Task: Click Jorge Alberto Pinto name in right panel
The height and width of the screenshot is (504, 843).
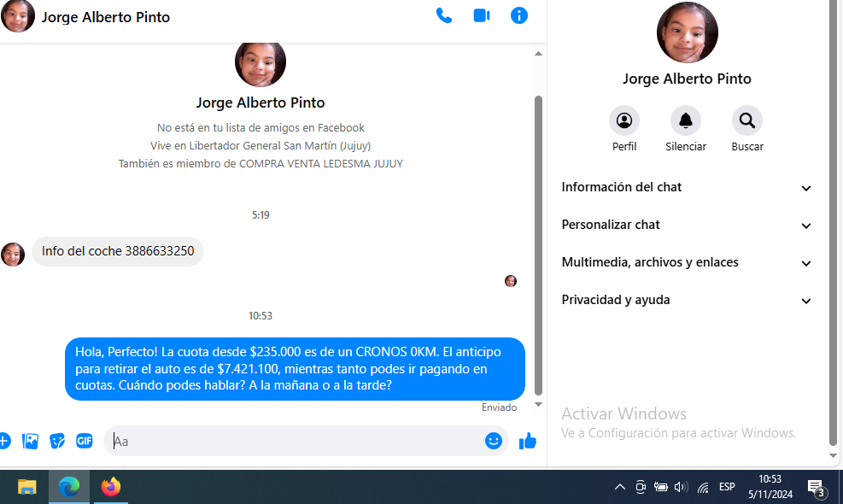Action: pyautogui.click(x=687, y=79)
